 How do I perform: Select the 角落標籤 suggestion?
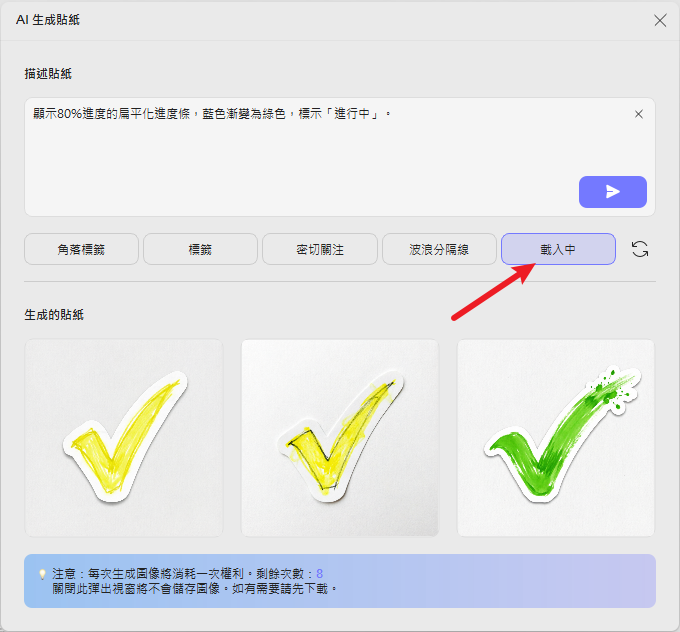click(81, 249)
